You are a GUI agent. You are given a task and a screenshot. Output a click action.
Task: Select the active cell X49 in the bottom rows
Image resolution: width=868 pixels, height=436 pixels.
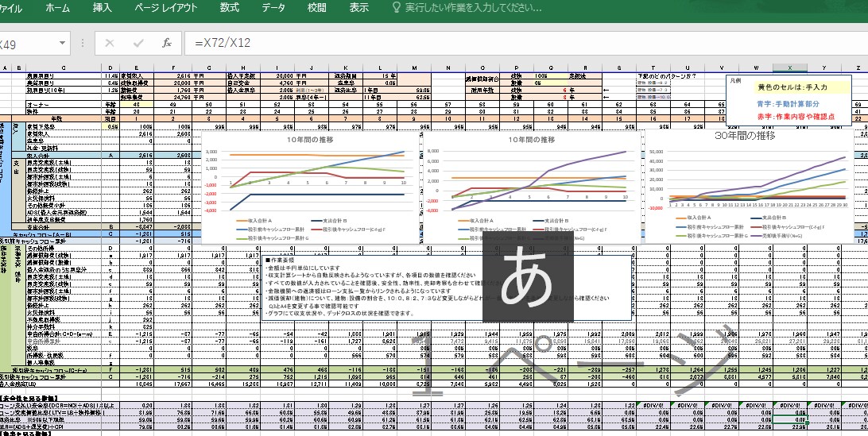tap(790, 419)
